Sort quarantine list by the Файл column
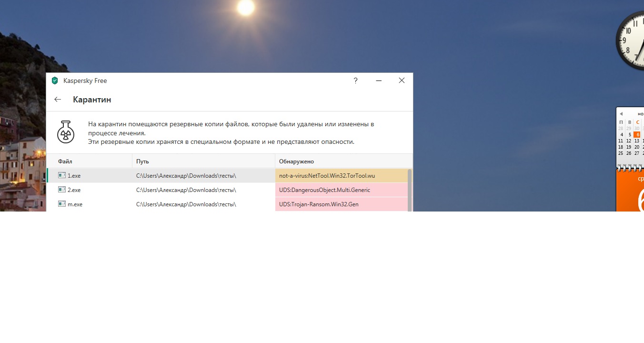 [90, 161]
